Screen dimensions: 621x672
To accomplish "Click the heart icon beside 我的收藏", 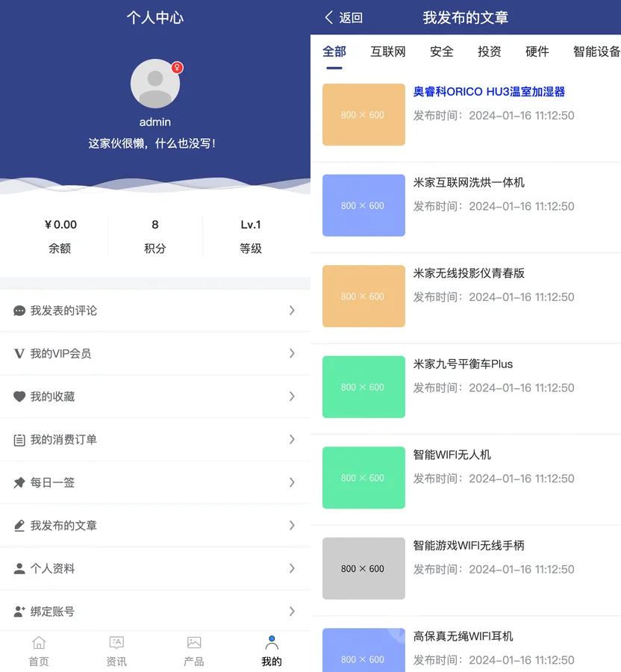I will [x=19, y=396].
